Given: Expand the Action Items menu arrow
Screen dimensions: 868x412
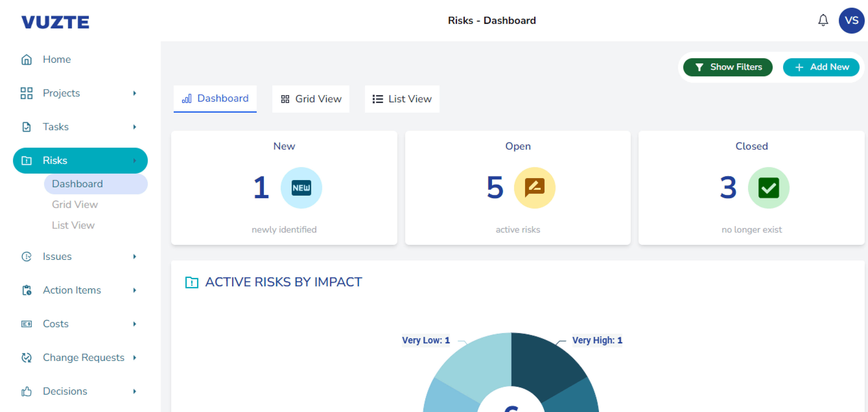Looking at the screenshot, I should pyautogui.click(x=134, y=290).
